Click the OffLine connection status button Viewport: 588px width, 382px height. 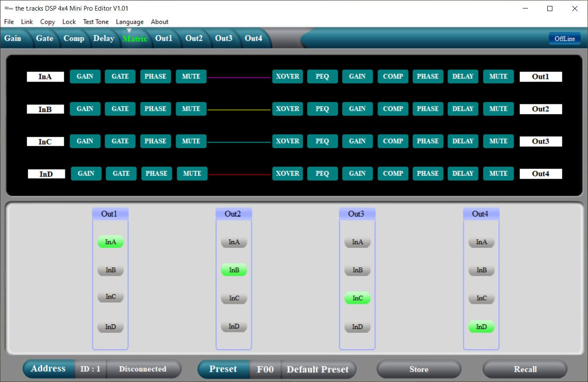pos(565,39)
